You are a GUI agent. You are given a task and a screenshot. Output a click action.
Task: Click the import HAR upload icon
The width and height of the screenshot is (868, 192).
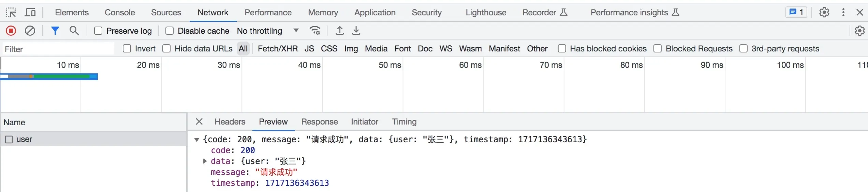[339, 31]
